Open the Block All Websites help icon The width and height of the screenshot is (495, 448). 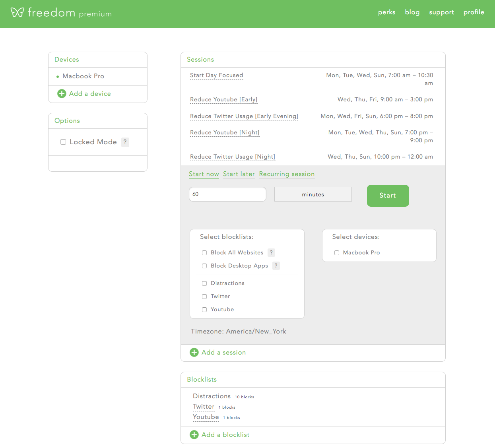click(x=272, y=253)
